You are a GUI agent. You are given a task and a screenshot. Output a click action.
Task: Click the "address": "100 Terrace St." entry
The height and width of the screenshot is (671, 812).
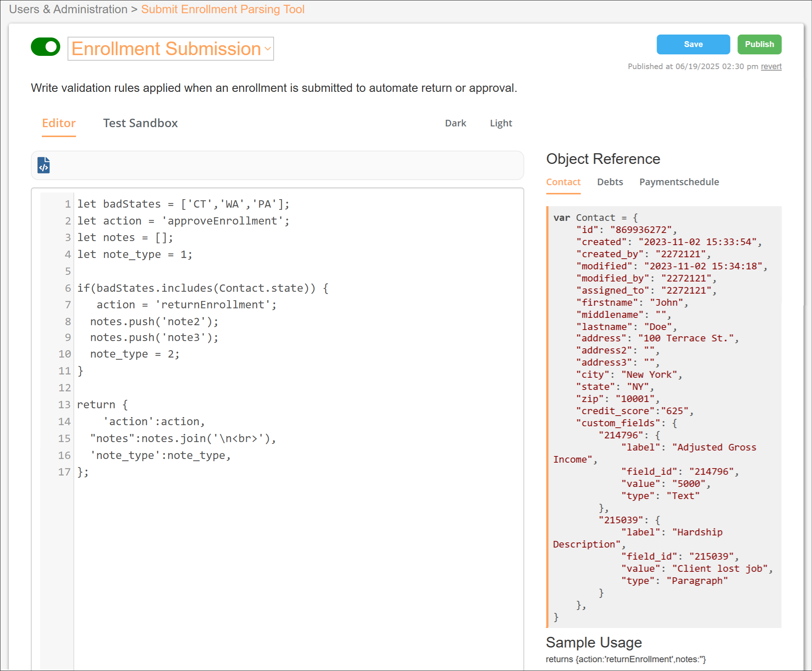(657, 338)
